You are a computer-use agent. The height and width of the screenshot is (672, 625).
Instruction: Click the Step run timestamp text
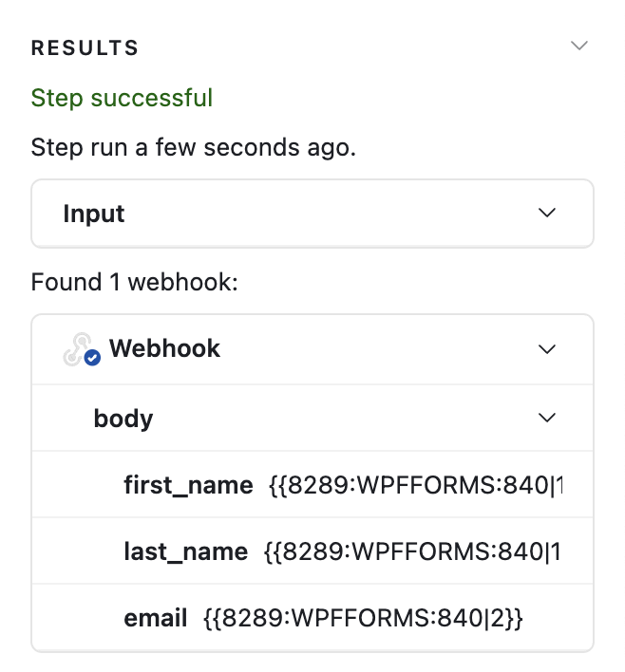[x=193, y=148]
